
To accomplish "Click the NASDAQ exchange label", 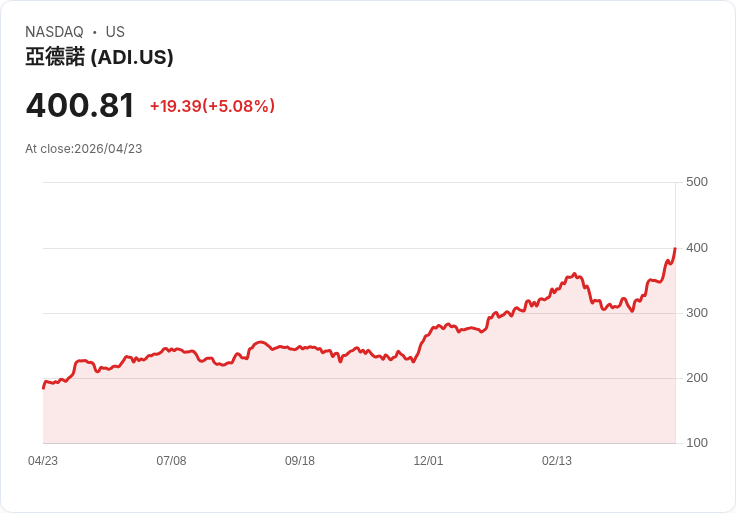I will pos(54,32).
